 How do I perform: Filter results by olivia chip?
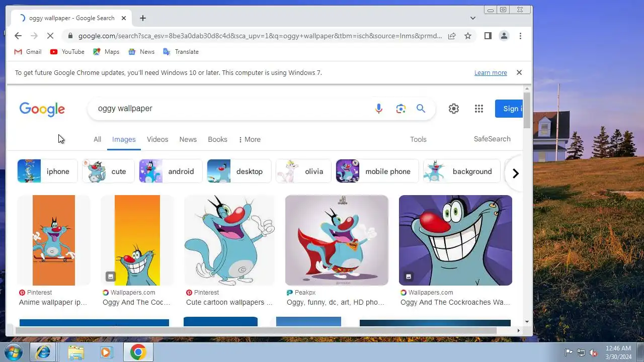(x=304, y=171)
